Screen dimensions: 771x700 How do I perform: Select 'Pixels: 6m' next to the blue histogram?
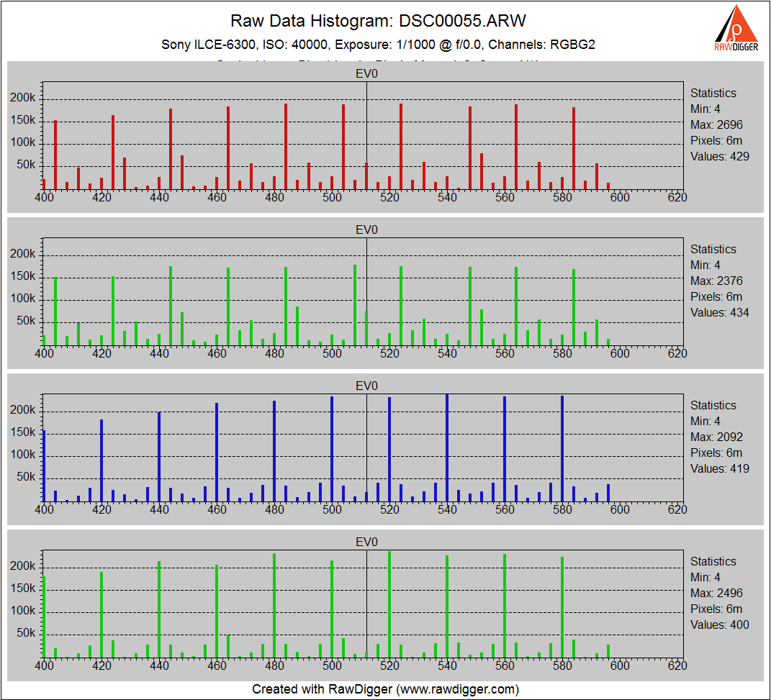(716, 453)
